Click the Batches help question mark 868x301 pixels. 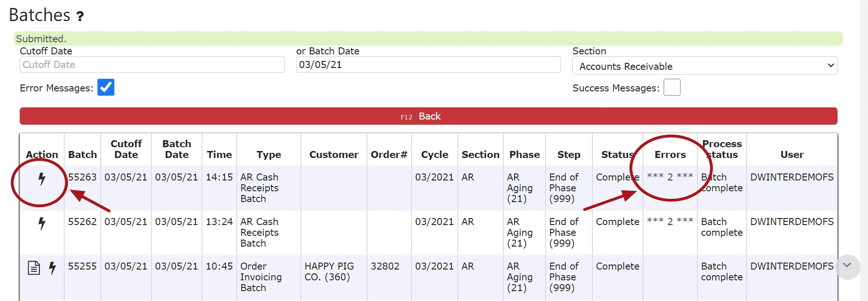coord(80,16)
